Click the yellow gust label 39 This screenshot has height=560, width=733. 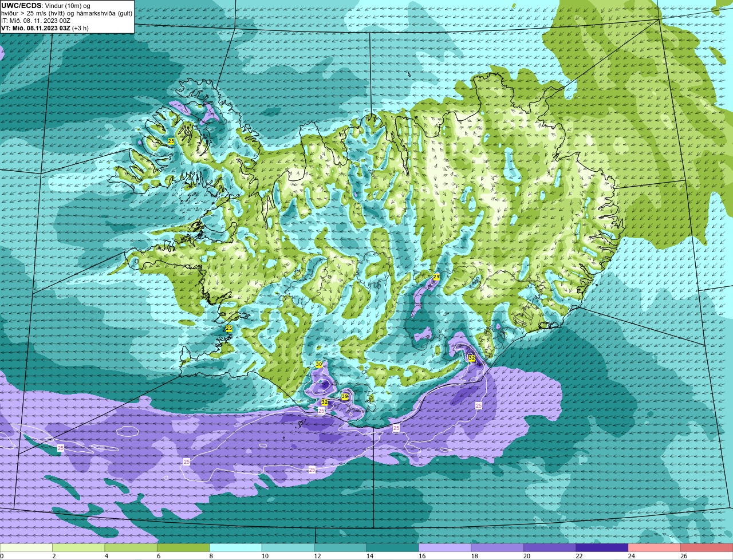click(x=345, y=396)
